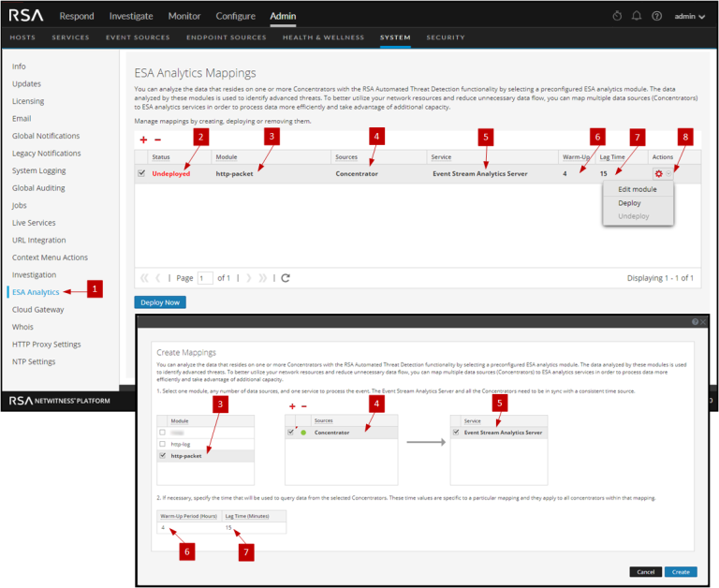Image resolution: width=719 pixels, height=588 pixels.
Task: Edit the Warm-Up Period hours value
Action: tap(189, 527)
